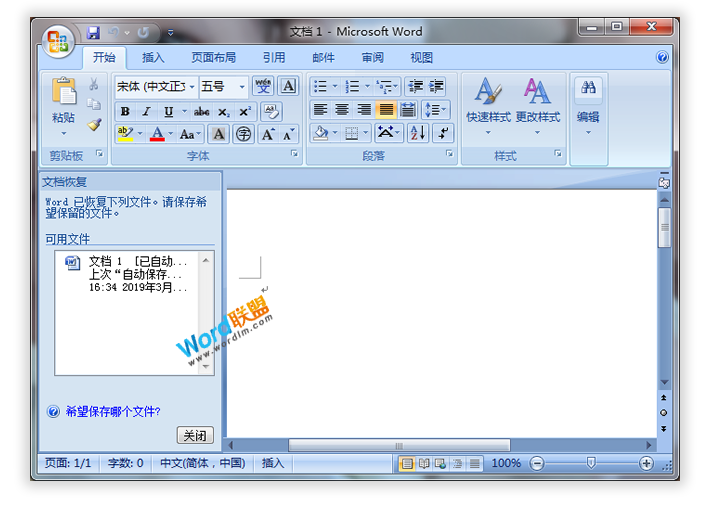Toggle show paragraph marks icon
710x505 pixels.
[x=443, y=133]
